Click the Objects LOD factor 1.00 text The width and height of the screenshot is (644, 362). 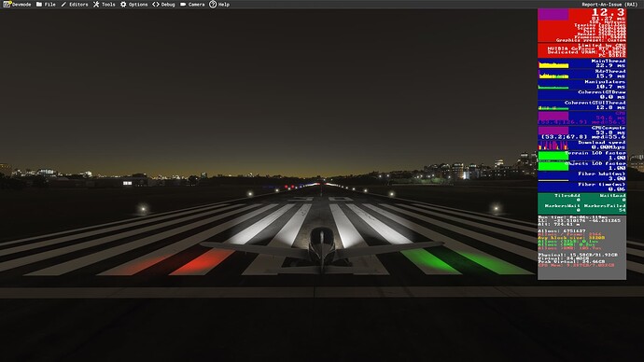click(595, 166)
